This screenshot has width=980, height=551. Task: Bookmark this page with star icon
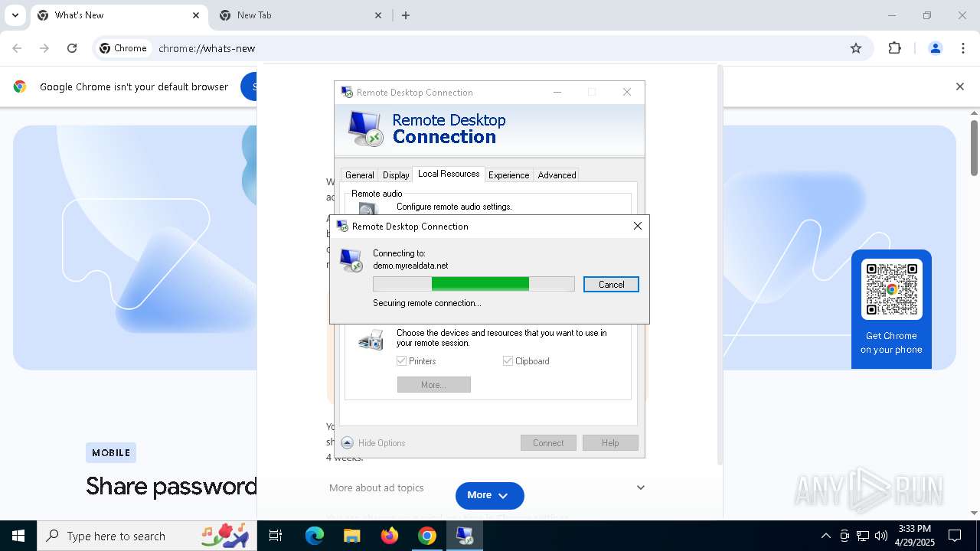(856, 48)
